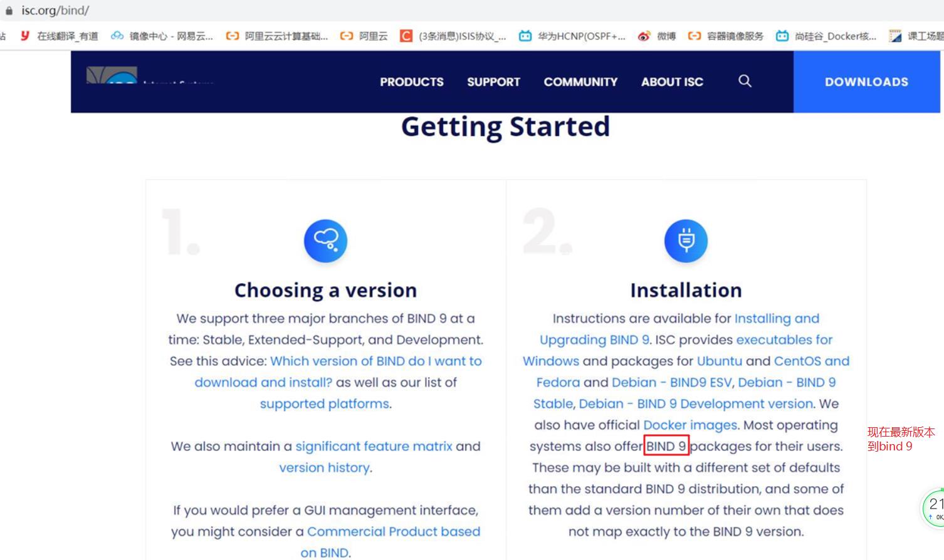Open the 在线翻译_有道 bookmark
The image size is (944, 560).
[x=60, y=36]
